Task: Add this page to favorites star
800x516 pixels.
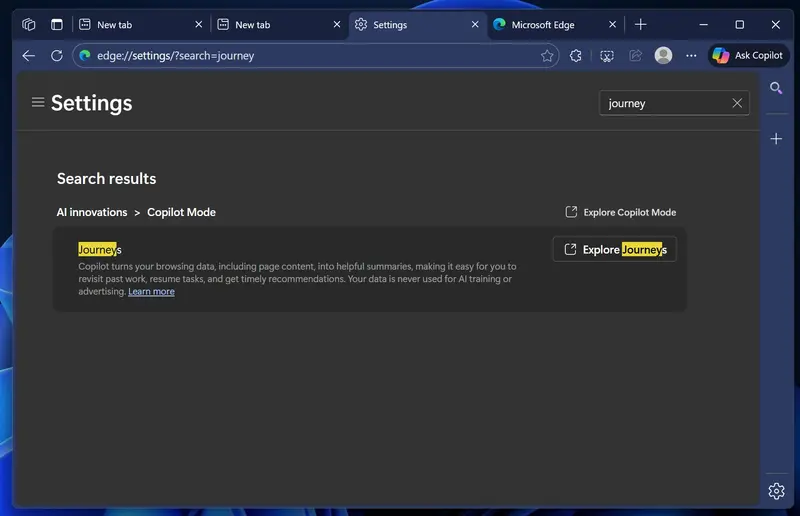Action: click(x=547, y=56)
